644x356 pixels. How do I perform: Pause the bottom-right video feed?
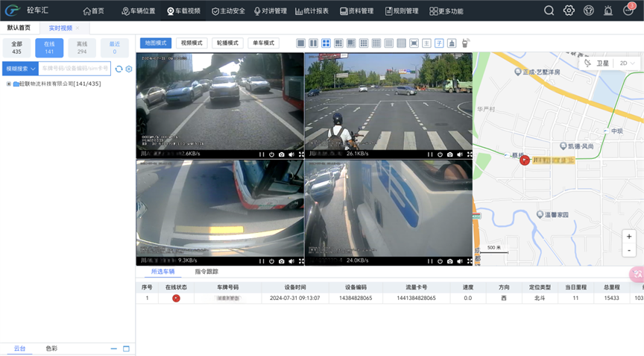(x=430, y=261)
